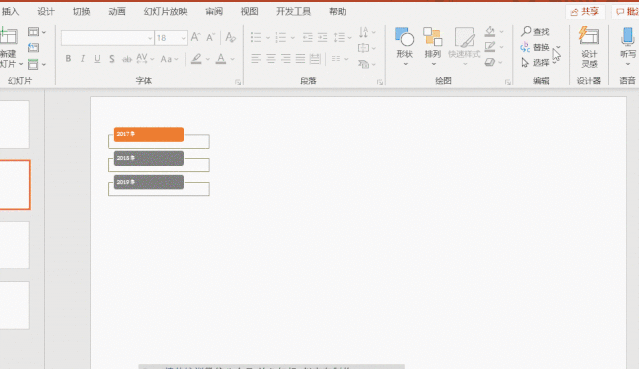The image size is (639, 369).
Task: Toggle justify alignment for paragraph
Action: click(x=301, y=59)
